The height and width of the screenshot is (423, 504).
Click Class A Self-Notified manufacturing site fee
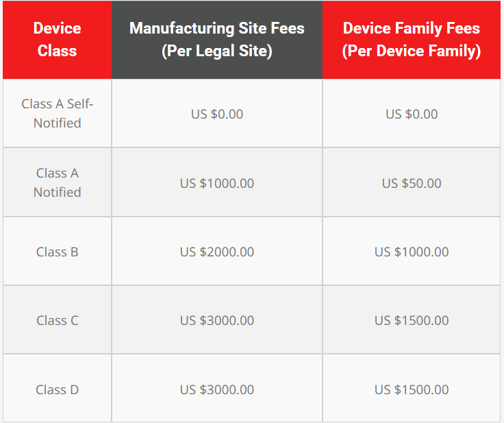[x=217, y=114]
